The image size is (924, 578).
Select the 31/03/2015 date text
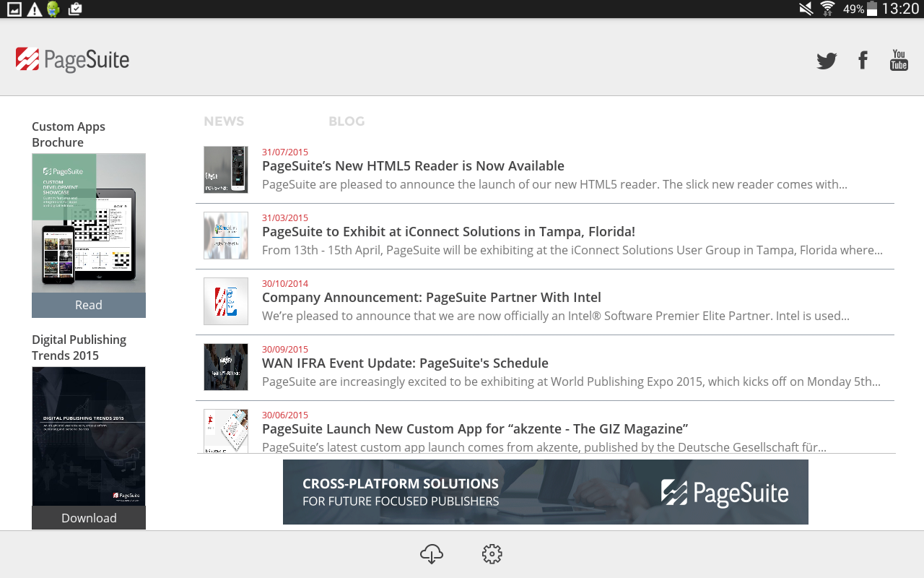pyautogui.click(x=285, y=217)
